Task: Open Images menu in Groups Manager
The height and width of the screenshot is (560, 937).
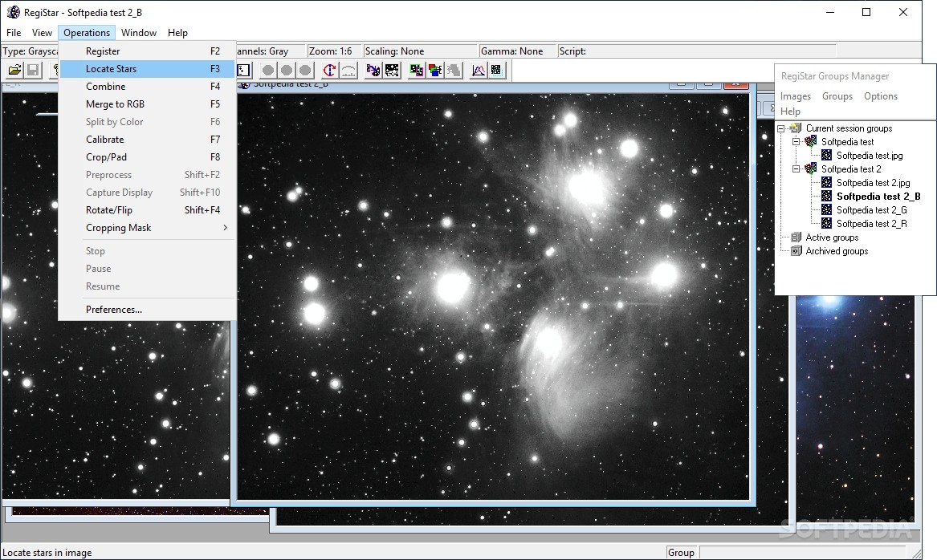Action: tap(796, 96)
